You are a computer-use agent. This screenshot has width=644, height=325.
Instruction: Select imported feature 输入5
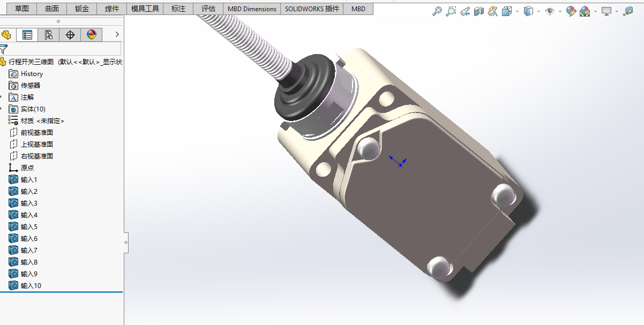pyautogui.click(x=23, y=227)
